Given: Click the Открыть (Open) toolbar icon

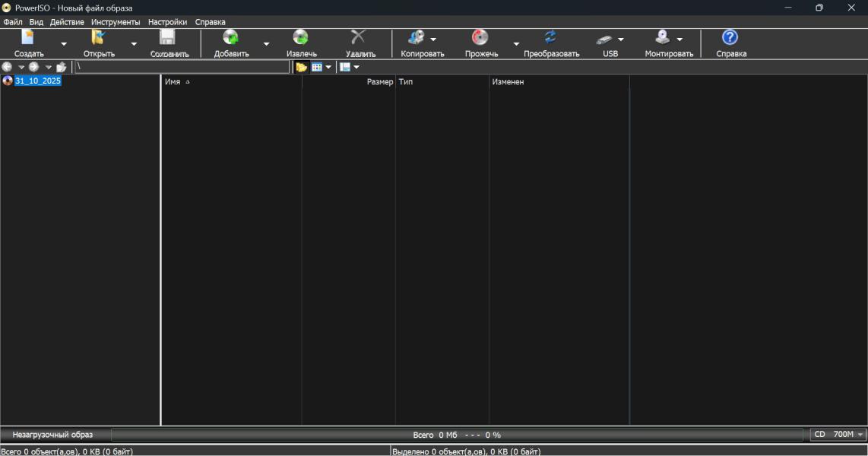Looking at the screenshot, I should coord(99,38).
